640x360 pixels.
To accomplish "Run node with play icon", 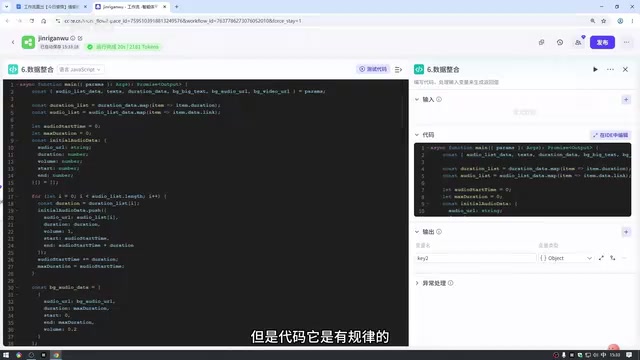I will [x=595, y=69].
